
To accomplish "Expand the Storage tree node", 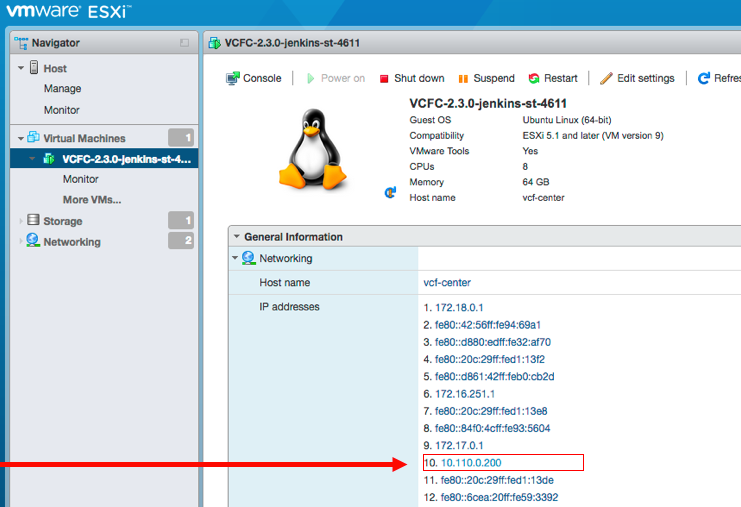I will pos(20,221).
